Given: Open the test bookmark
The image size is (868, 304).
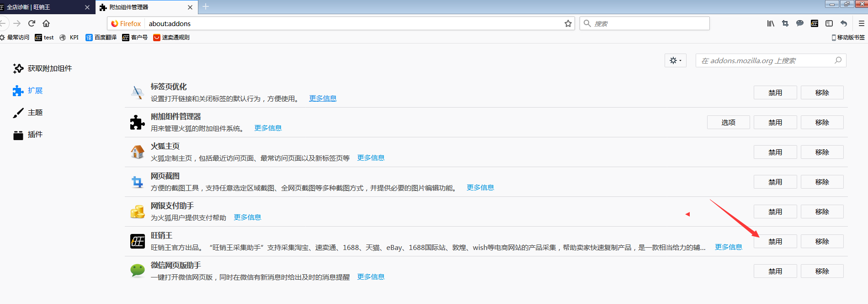Looking at the screenshot, I should pyautogui.click(x=44, y=38).
